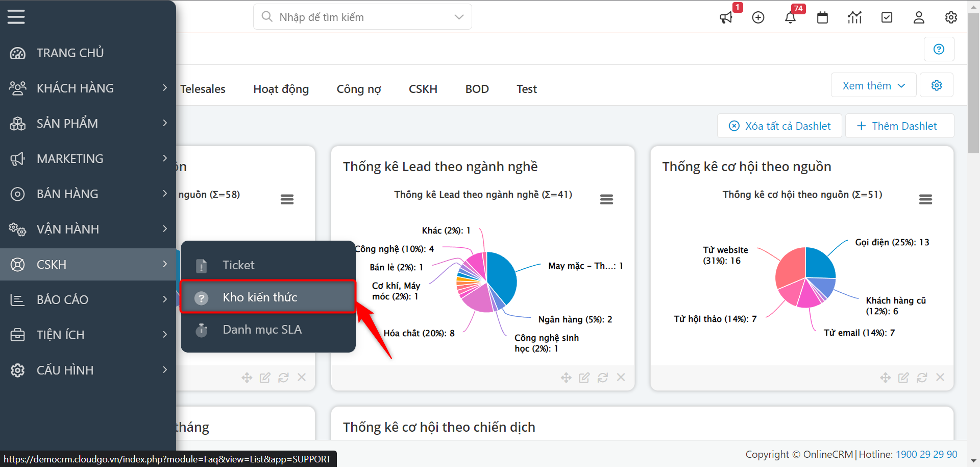Open the user profile icon
Viewport: 980px width, 467px height.
pyautogui.click(x=919, y=18)
